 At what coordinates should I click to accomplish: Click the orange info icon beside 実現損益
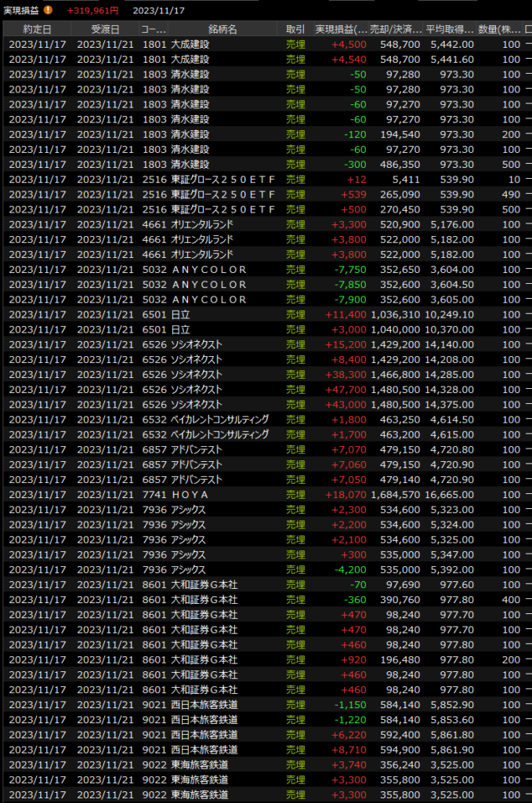49,10
